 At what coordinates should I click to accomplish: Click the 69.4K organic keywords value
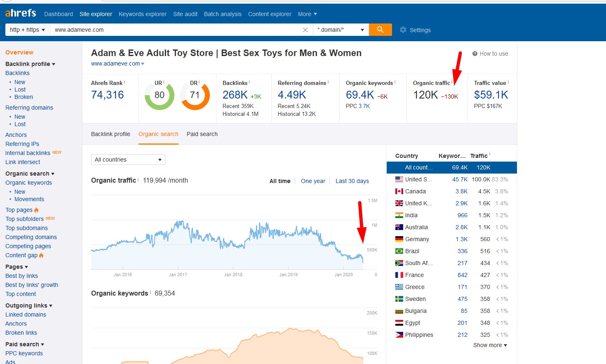pos(360,95)
